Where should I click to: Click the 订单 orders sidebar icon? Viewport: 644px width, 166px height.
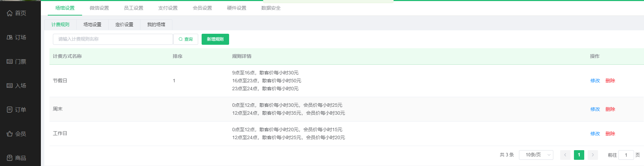tap(10, 110)
